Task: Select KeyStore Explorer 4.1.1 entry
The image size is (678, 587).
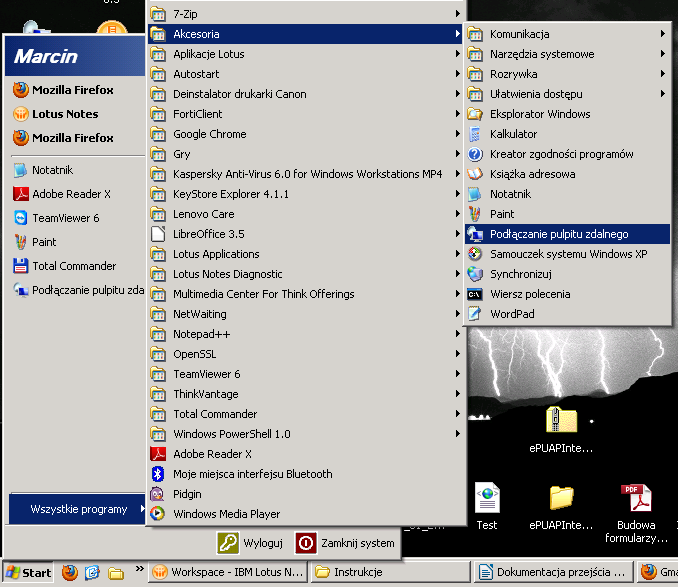Action: [x=305, y=194]
